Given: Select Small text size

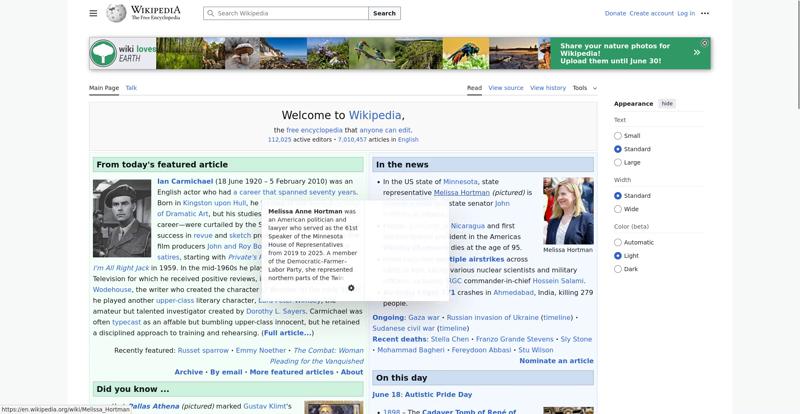Looking at the screenshot, I should click(x=617, y=136).
